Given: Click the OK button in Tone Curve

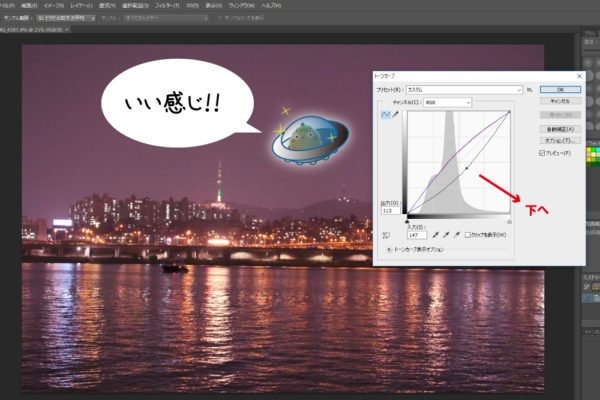Looking at the screenshot, I should [x=559, y=89].
